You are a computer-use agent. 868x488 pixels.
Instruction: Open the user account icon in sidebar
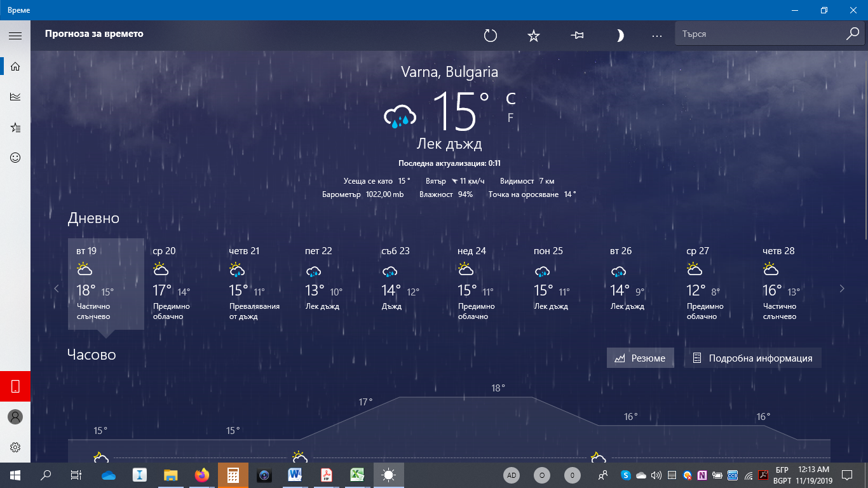pyautogui.click(x=15, y=417)
